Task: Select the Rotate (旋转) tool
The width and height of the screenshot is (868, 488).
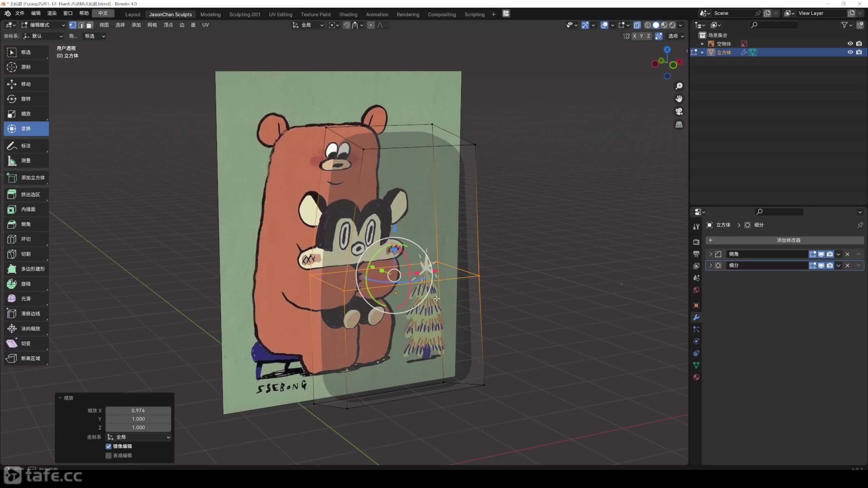Action: (x=26, y=99)
